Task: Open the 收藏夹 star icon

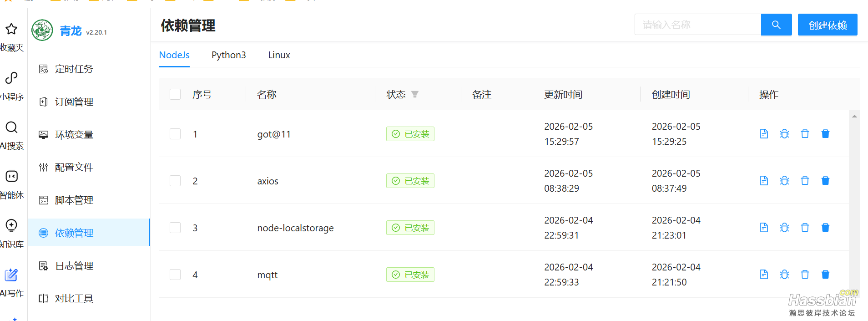Action: tap(11, 29)
